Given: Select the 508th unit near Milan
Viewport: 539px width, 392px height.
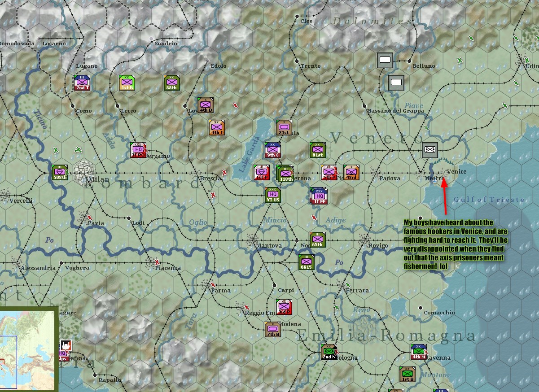Looking at the screenshot, I should [60, 173].
